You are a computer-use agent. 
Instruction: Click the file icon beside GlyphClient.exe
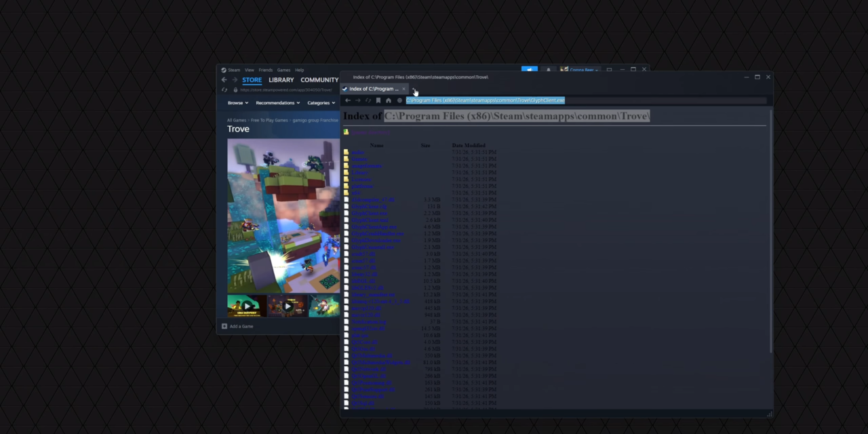tap(346, 213)
